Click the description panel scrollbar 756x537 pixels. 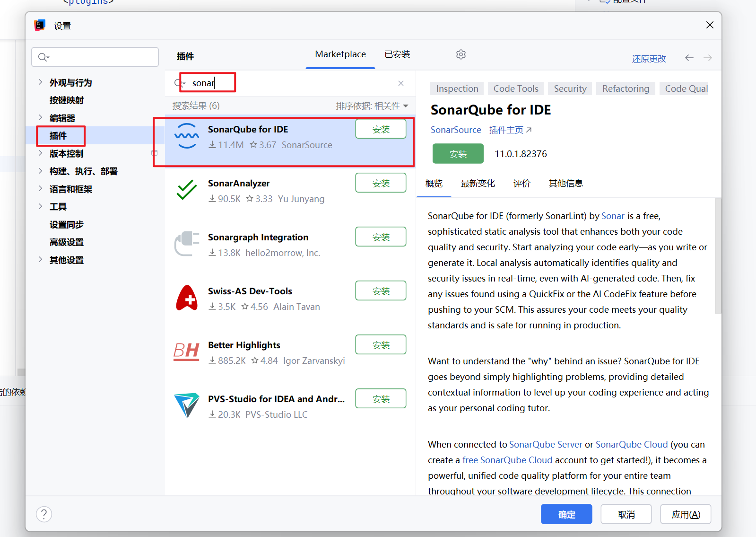pos(718,255)
